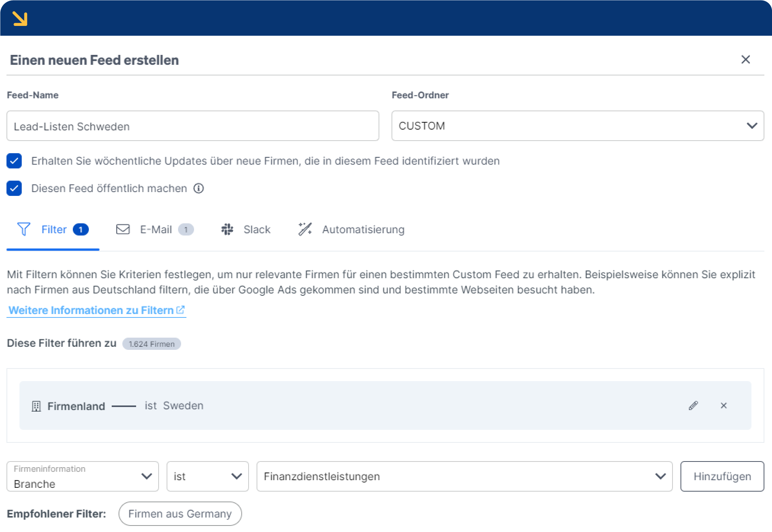This screenshot has height=532, width=772.
Task: Expand the Firmeninformation Branche dropdown
Action: click(x=82, y=476)
